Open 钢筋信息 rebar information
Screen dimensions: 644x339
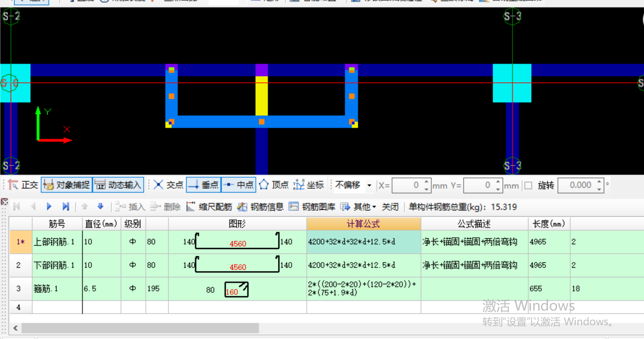[x=260, y=207]
